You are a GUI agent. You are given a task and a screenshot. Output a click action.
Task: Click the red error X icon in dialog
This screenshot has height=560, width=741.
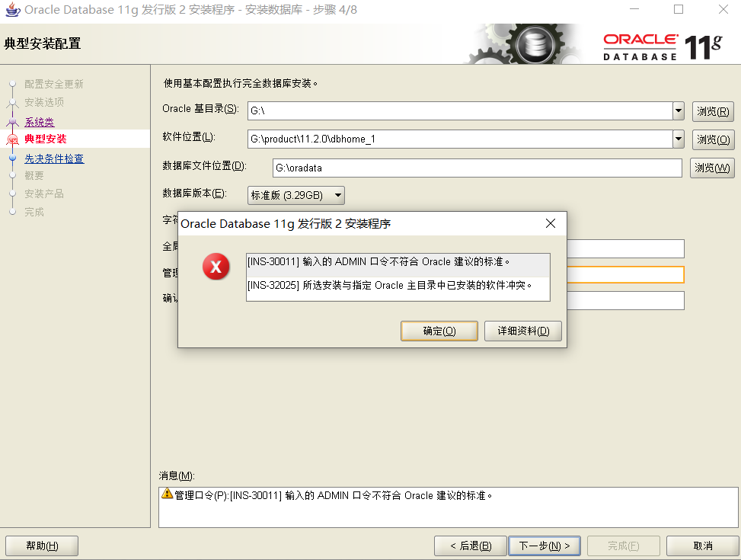(216, 266)
